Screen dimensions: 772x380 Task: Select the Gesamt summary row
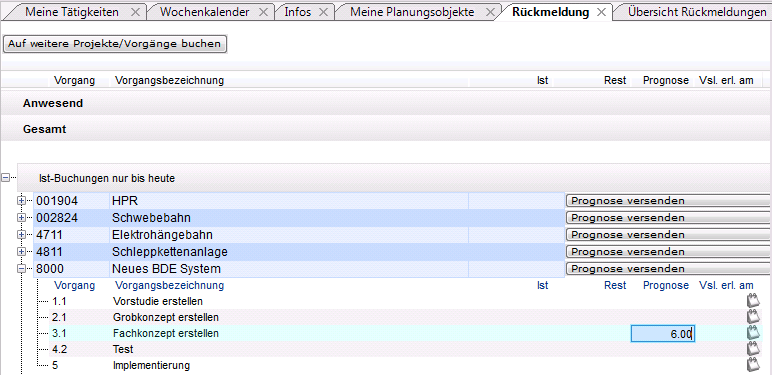pos(387,129)
